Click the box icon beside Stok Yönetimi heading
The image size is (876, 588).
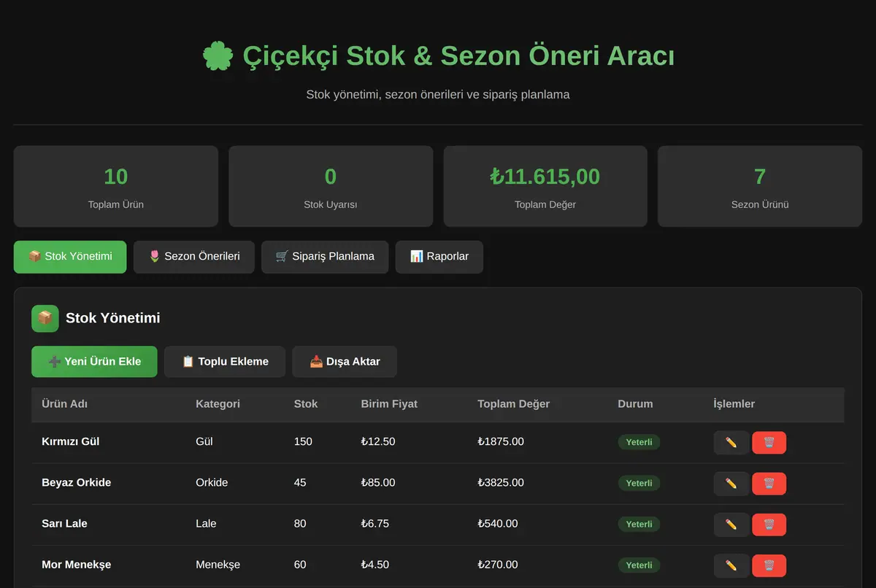[x=45, y=318]
